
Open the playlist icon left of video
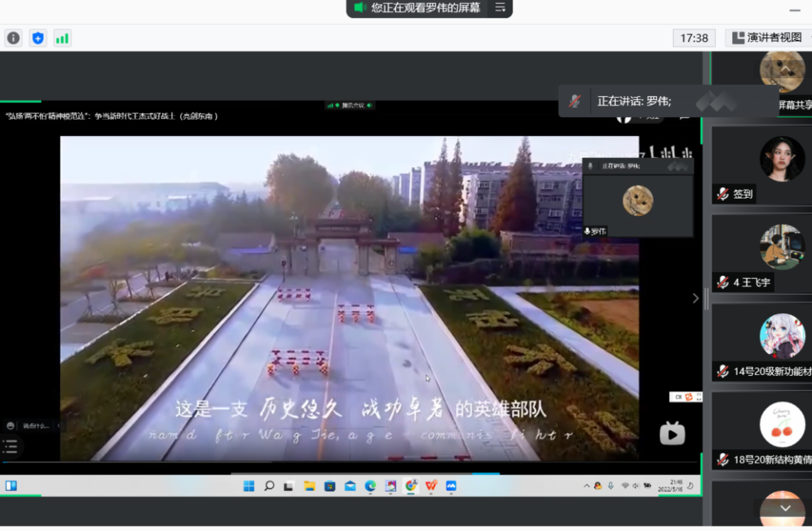pos(10,446)
